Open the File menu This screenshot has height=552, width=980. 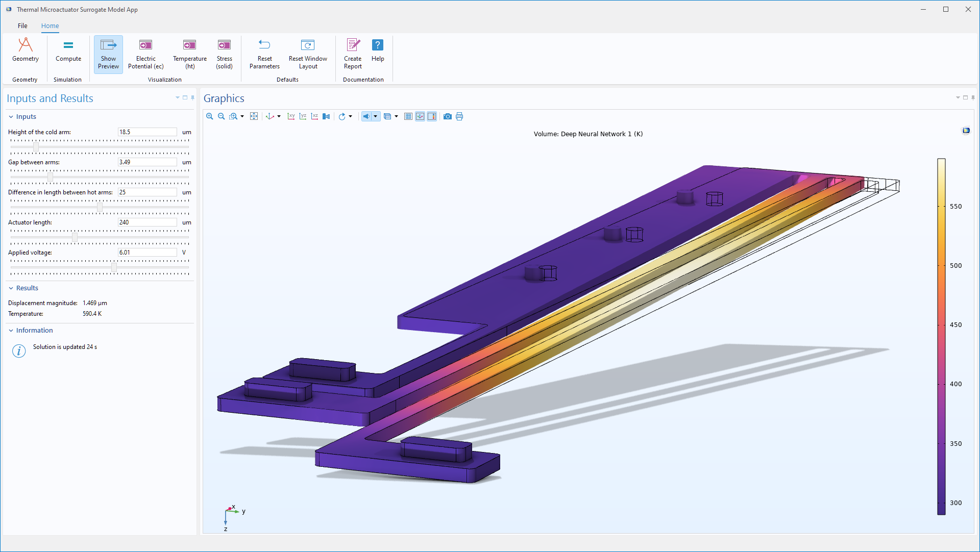click(x=22, y=26)
